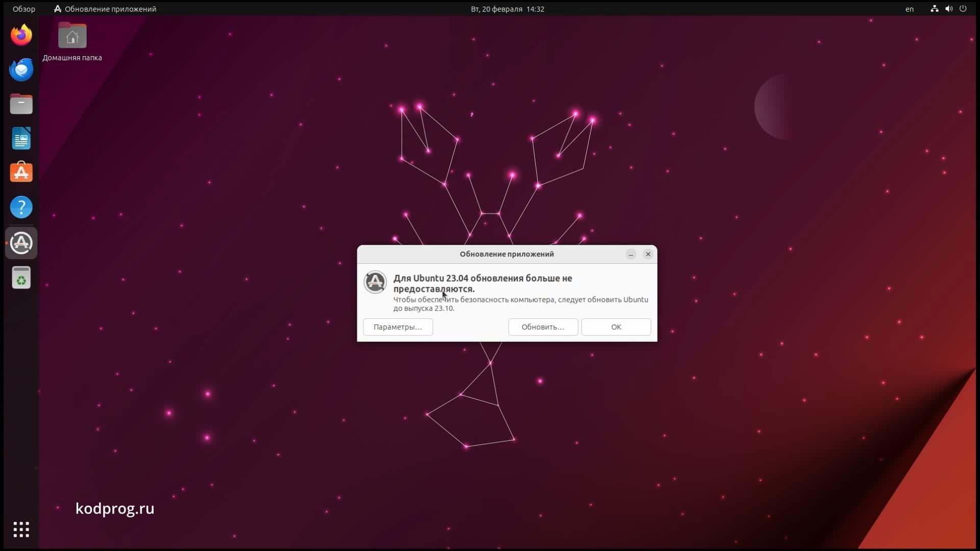This screenshot has height=551, width=980.
Task: Click the text mentioning выпуска 23.10
Action: tap(521, 304)
